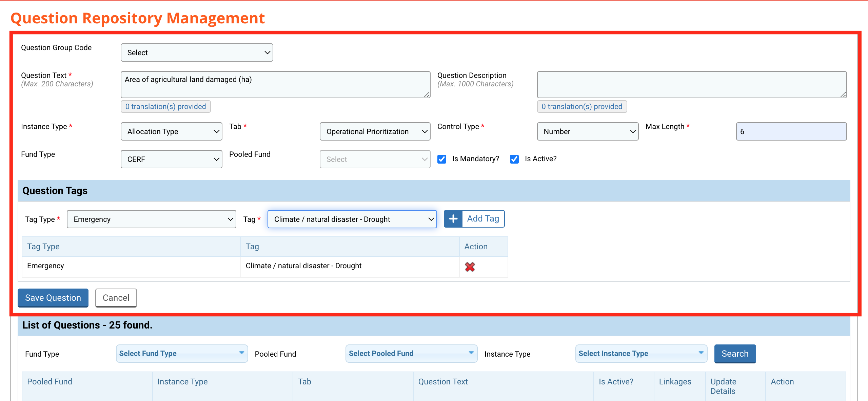Click the Cancel button
This screenshot has width=868, height=401.
(116, 298)
